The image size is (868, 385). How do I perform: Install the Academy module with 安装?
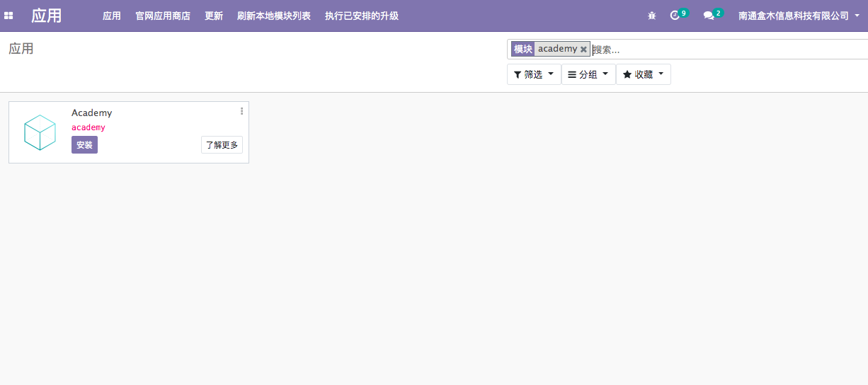pos(84,145)
